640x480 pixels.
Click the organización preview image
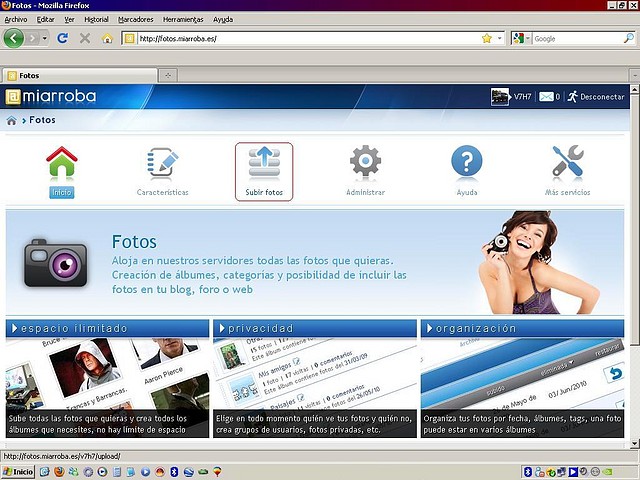pyautogui.click(x=522, y=388)
